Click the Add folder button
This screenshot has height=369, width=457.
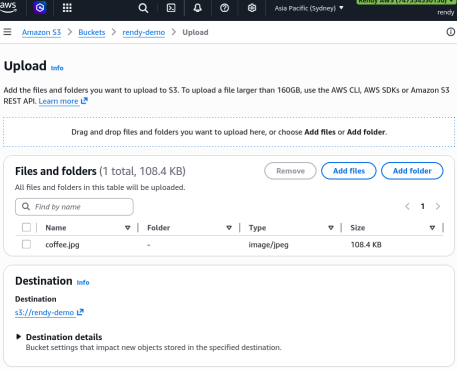[x=412, y=171]
